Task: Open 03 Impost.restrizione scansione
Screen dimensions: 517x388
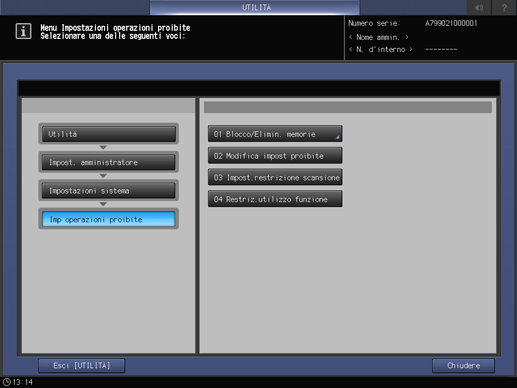Action: (275, 177)
